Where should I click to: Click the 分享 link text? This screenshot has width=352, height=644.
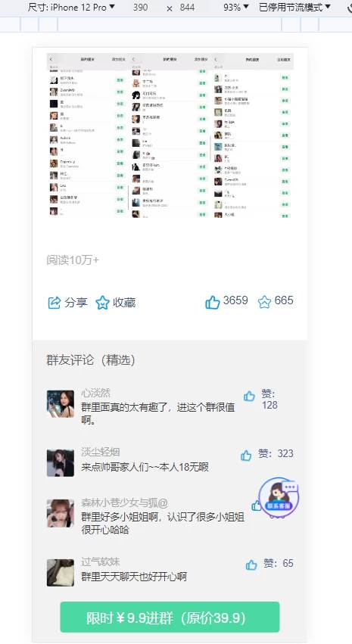(x=76, y=303)
